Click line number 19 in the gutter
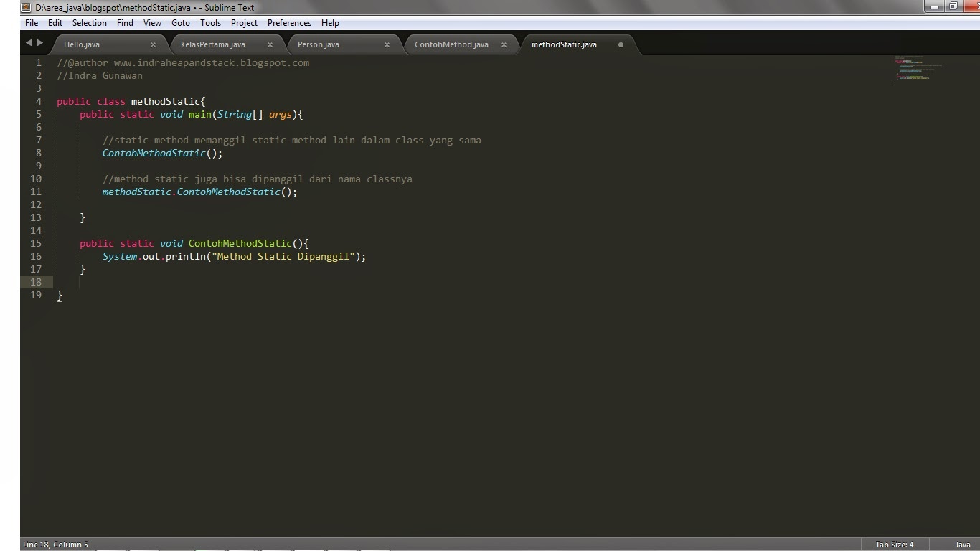Image resolution: width=980 pixels, height=551 pixels. click(x=36, y=295)
